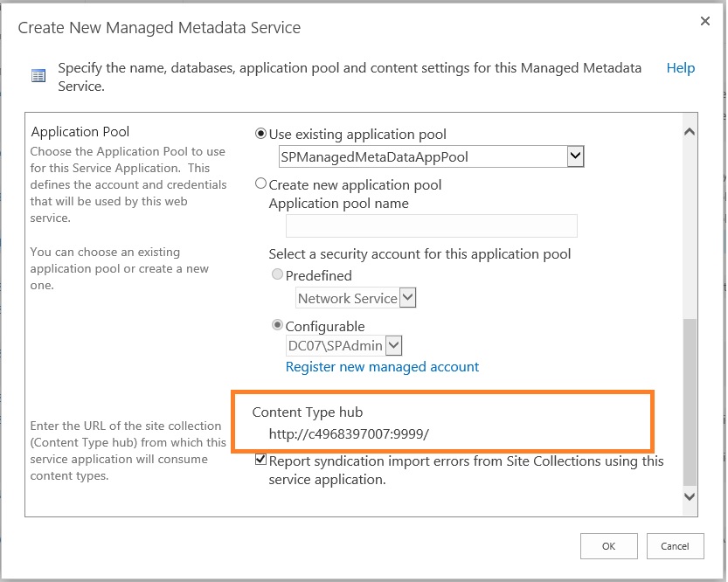Open the configurable account dropdown
Screen dimensions: 728x582
[393, 345]
